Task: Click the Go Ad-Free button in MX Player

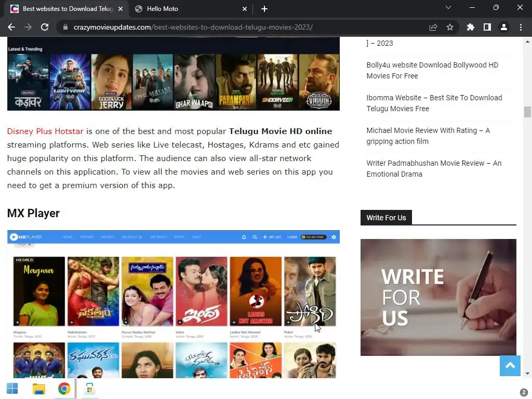Action: [x=314, y=237]
